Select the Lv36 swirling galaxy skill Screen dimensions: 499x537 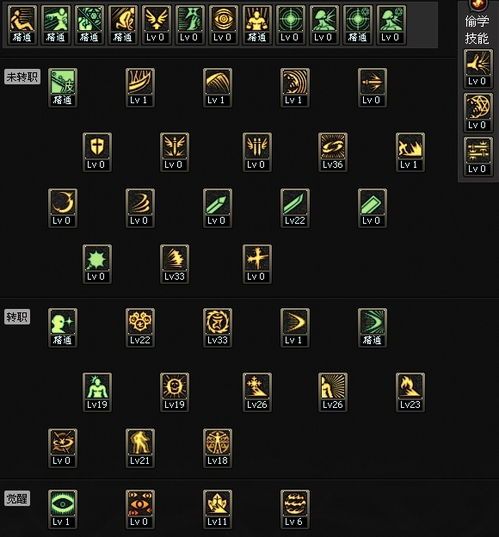(333, 152)
